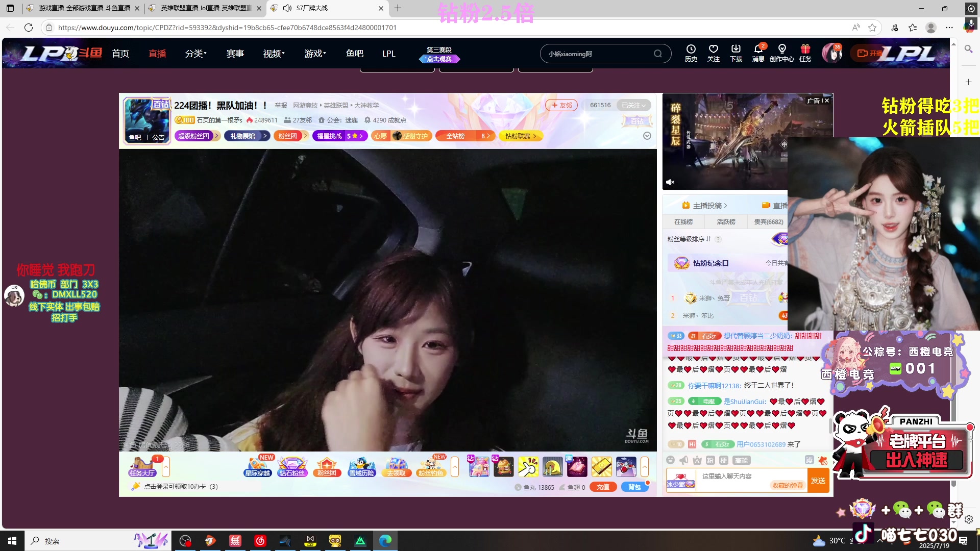Send the gold ticket gift
Image resolution: width=980 pixels, height=551 pixels.
601,466
